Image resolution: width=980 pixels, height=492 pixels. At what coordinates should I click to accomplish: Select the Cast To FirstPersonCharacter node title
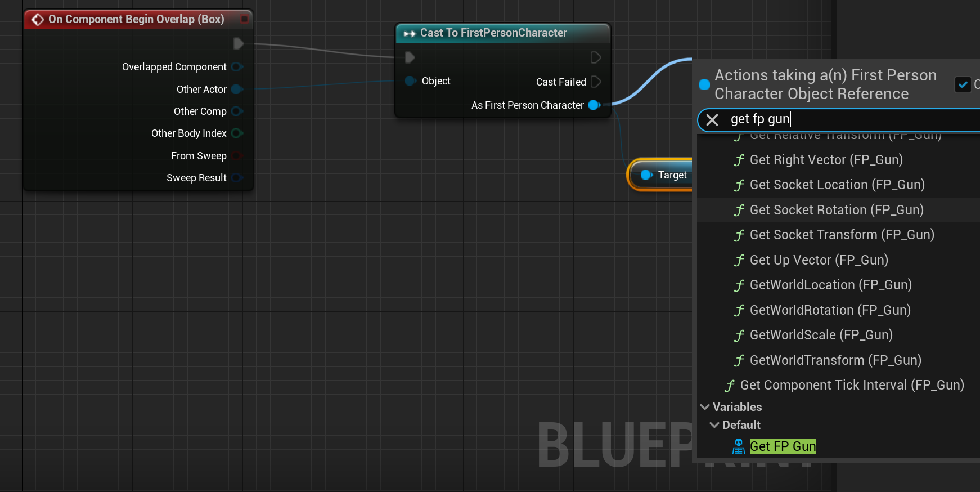pos(493,33)
